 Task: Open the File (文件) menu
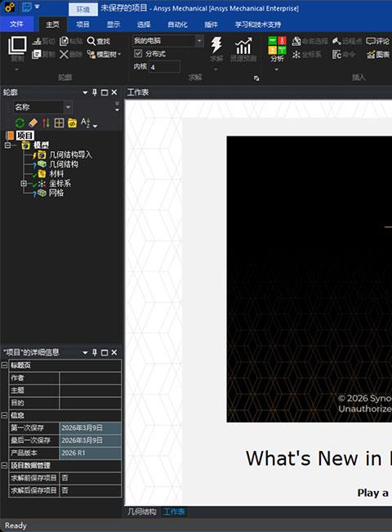pyautogui.click(x=16, y=24)
